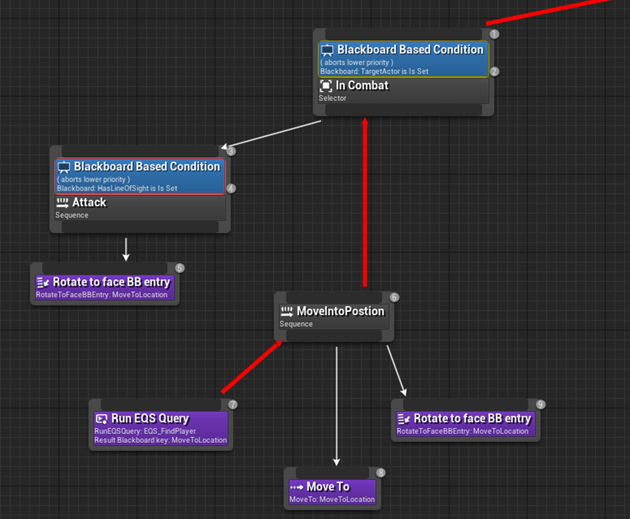This screenshot has width=630, height=519.
Task: Select the In Combat selector node
Action: (404, 91)
